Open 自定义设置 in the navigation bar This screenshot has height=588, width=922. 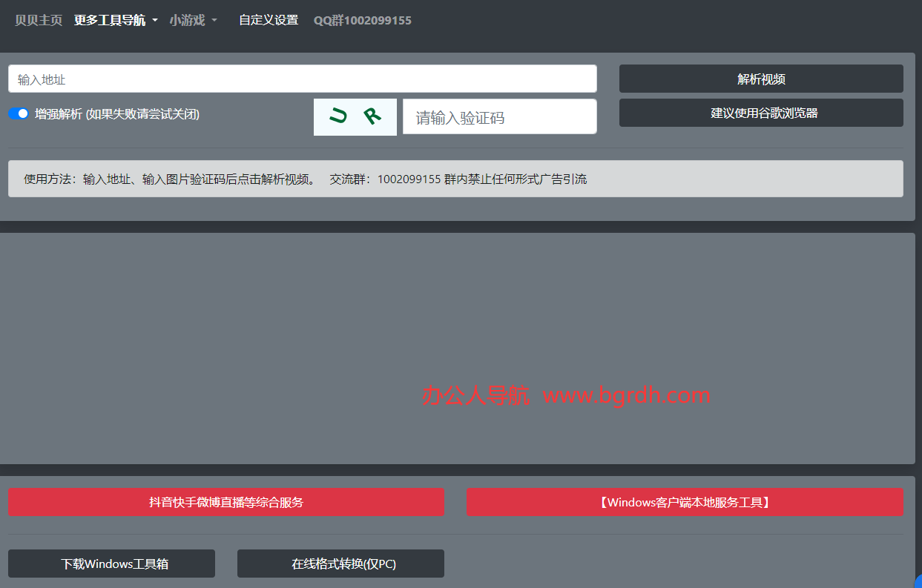coord(269,20)
